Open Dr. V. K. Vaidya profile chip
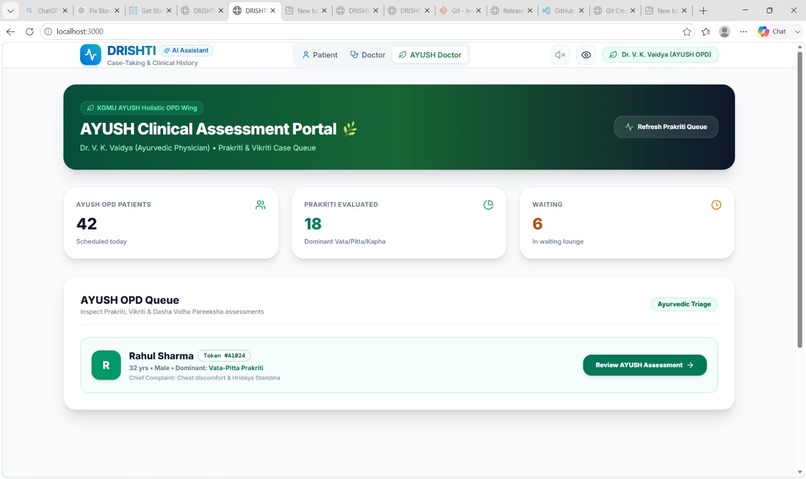This screenshot has height=479, width=806. point(660,54)
